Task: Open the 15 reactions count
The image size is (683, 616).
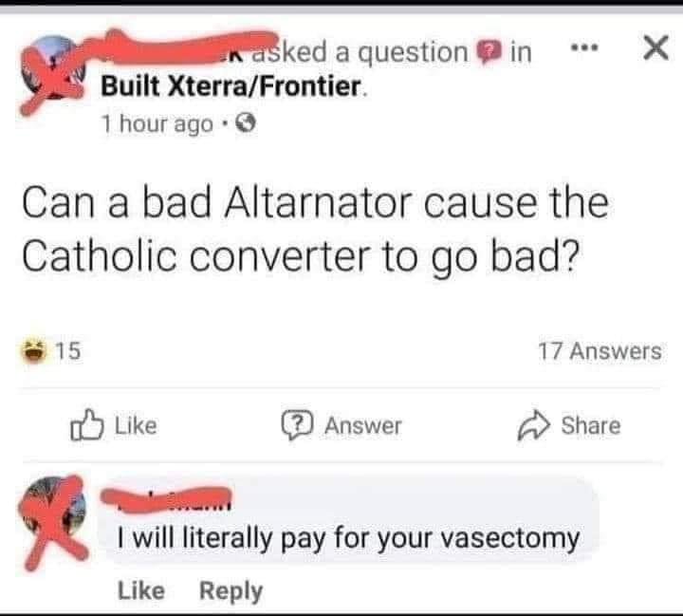Action: [x=66, y=351]
